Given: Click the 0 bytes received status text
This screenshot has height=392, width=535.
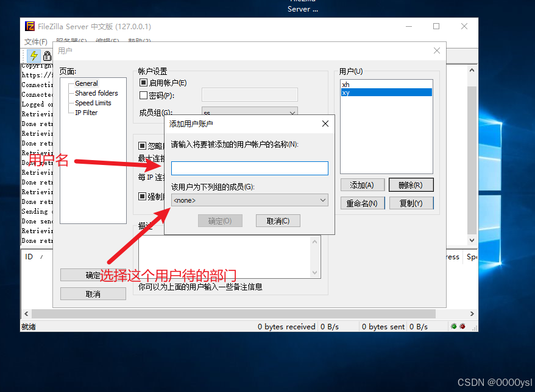Looking at the screenshot, I should (x=286, y=326).
